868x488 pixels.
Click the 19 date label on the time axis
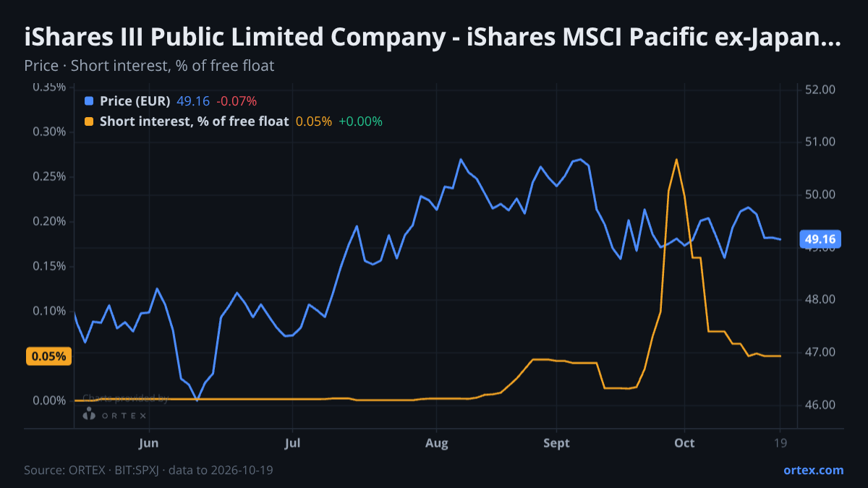[780, 442]
